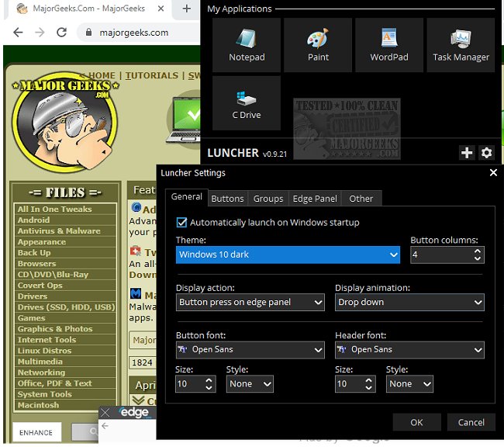Reload the majorgeeks.com page

pos(61,32)
